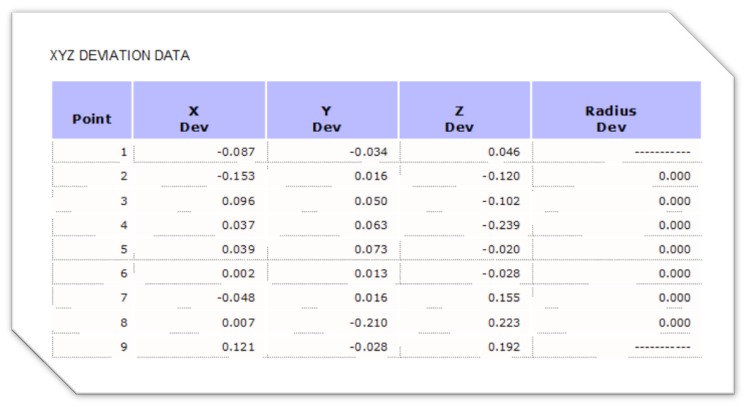Screen dimensions: 746x407
Task: Click the X Dev cell showing -0.153
Action: 237,176
